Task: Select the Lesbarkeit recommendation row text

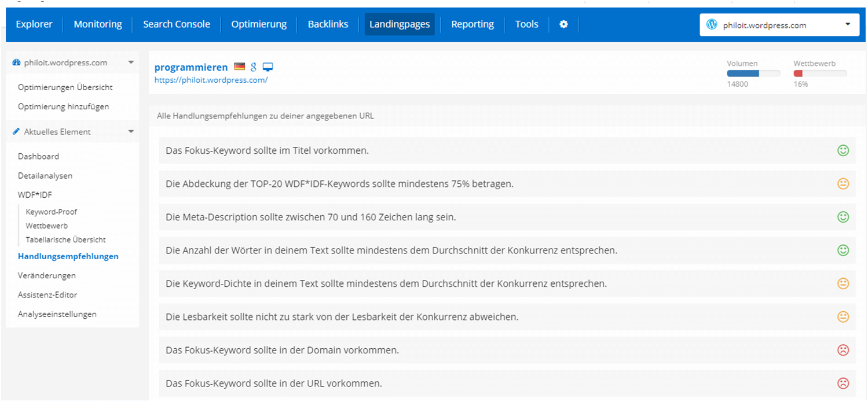Action: [342, 317]
